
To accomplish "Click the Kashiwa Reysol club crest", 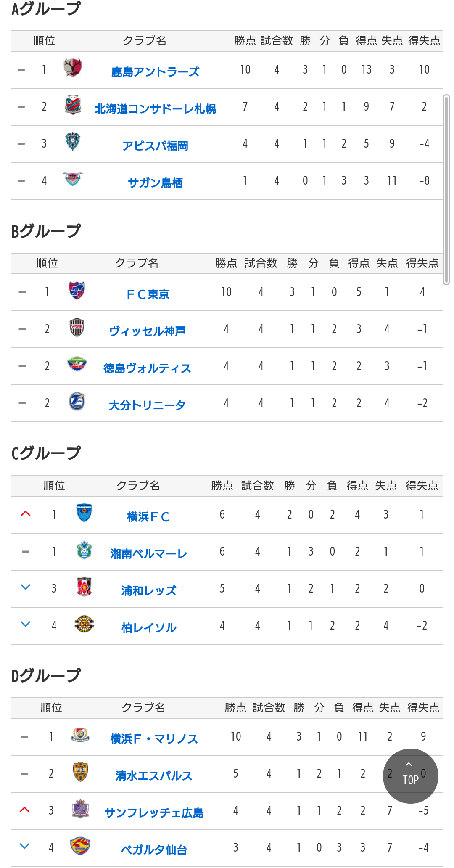I will click(84, 624).
